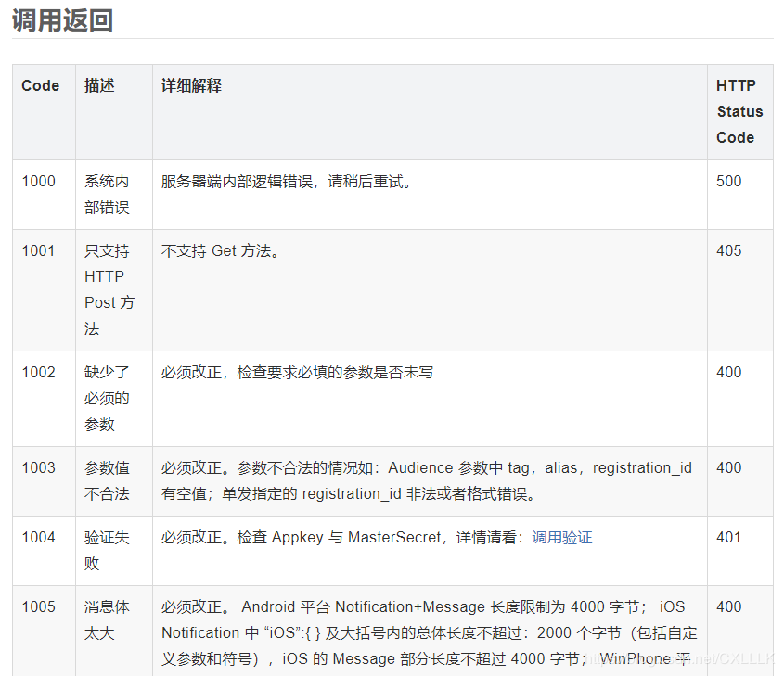Select text 不支持 Get 方法
The height and width of the screenshot is (676, 784).
pyautogui.click(x=220, y=250)
